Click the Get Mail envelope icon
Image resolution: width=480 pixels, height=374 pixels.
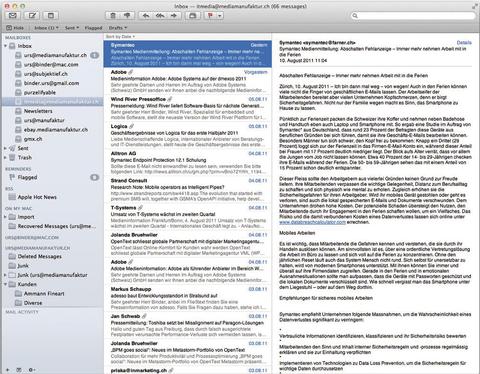tap(13, 15)
